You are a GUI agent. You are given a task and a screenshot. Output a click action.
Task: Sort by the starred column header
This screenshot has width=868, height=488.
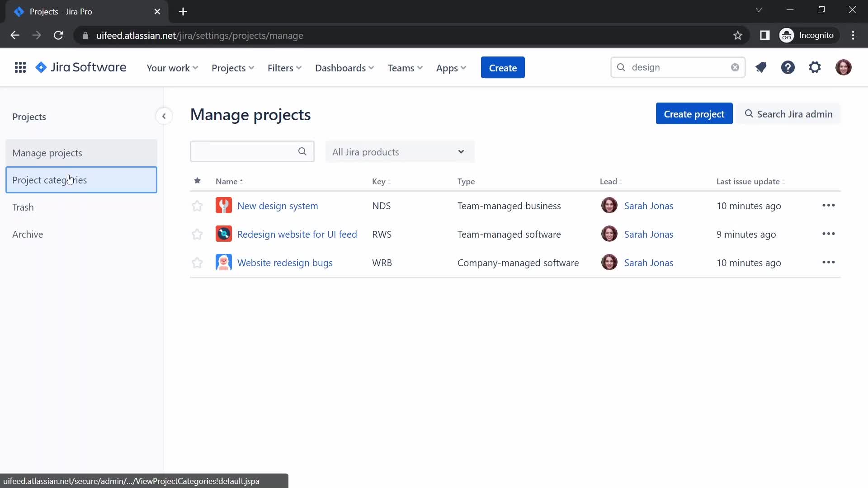(197, 181)
